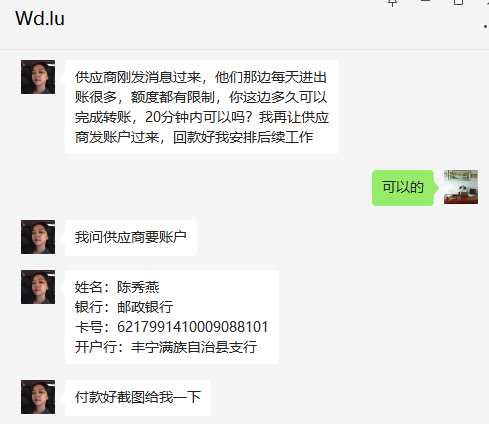Viewport: 489px width, 424px height.
Task: Select the long message about 20分钟内 transfer
Action: [202, 107]
